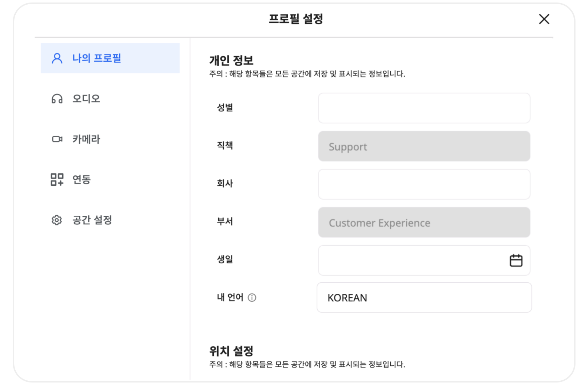Screen dimensions: 588x385
Task: Click the 회사 input field
Action: pyautogui.click(x=424, y=184)
